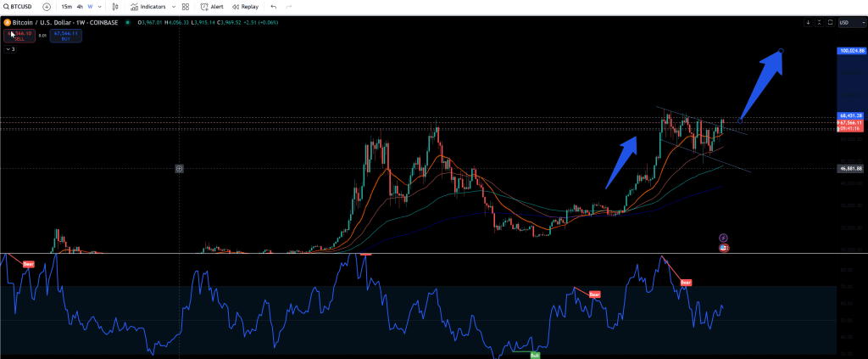Open the layout templates grid icon
The height and width of the screenshot is (359, 868).
tap(186, 7)
